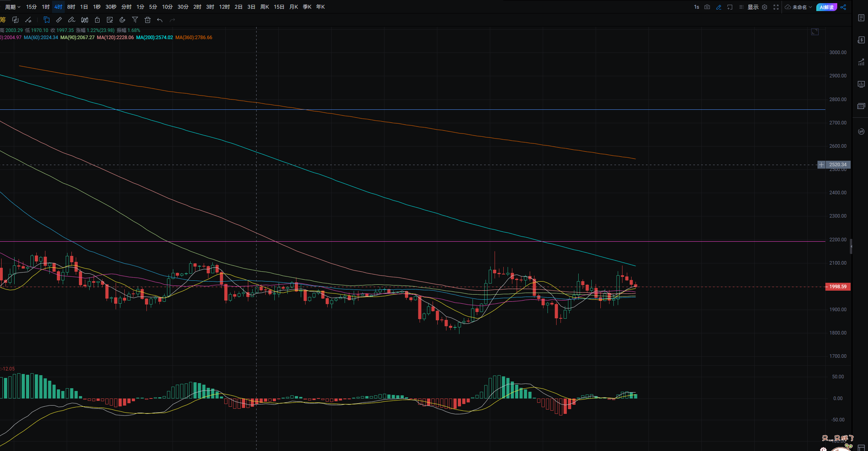Open the 显示 display options menu
Viewport: 868px width, 451px height.
point(752,7)
